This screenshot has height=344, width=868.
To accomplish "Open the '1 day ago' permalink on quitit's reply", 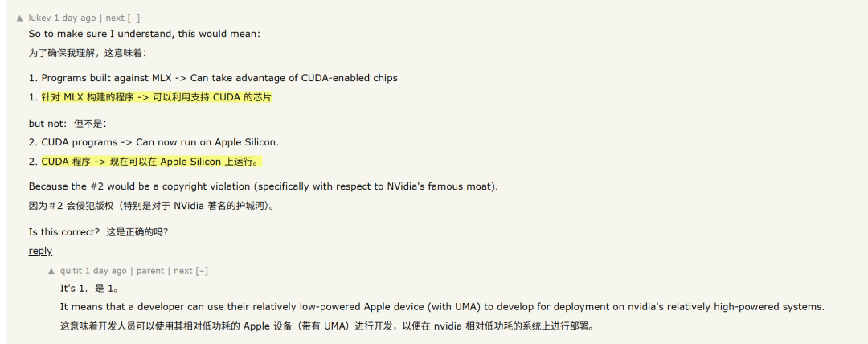I will click(x=106, y=271).
